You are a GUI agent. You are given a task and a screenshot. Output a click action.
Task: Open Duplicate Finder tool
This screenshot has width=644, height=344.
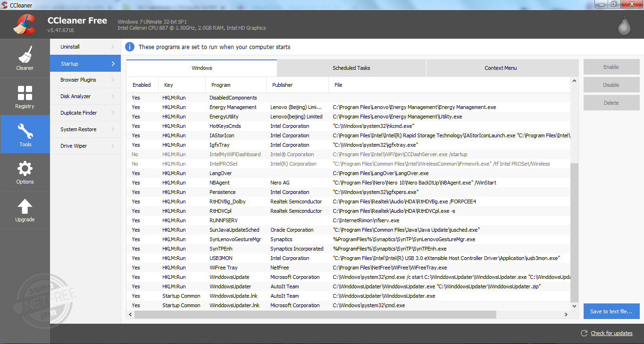click(x=85, y=113)
